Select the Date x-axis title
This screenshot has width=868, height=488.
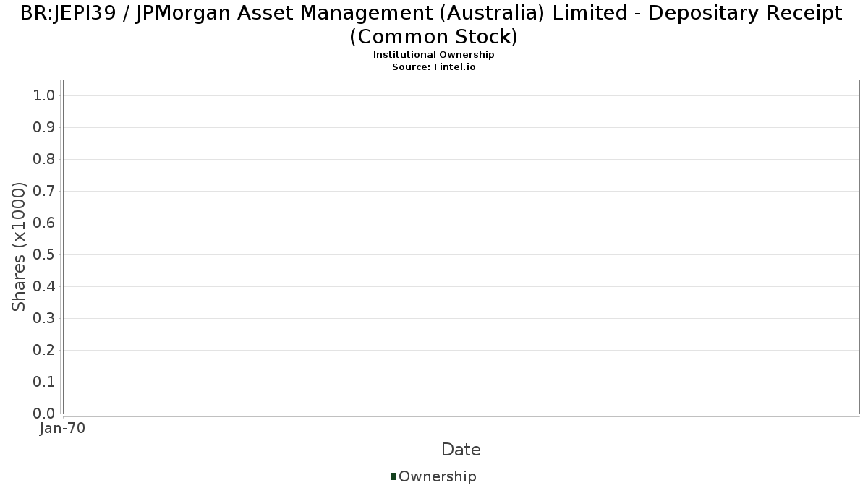461,450
